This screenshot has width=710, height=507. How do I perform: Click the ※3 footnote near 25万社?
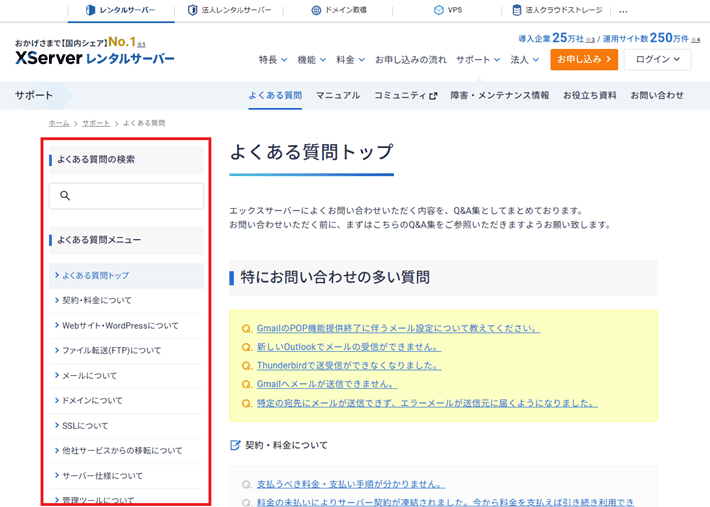coord(590,40)
